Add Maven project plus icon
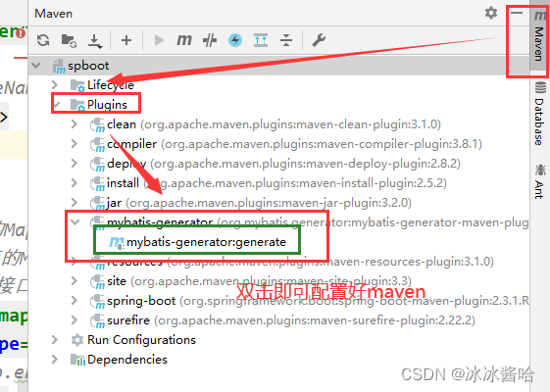Screen dimensions: 550x392 click(x=126, y=40)
